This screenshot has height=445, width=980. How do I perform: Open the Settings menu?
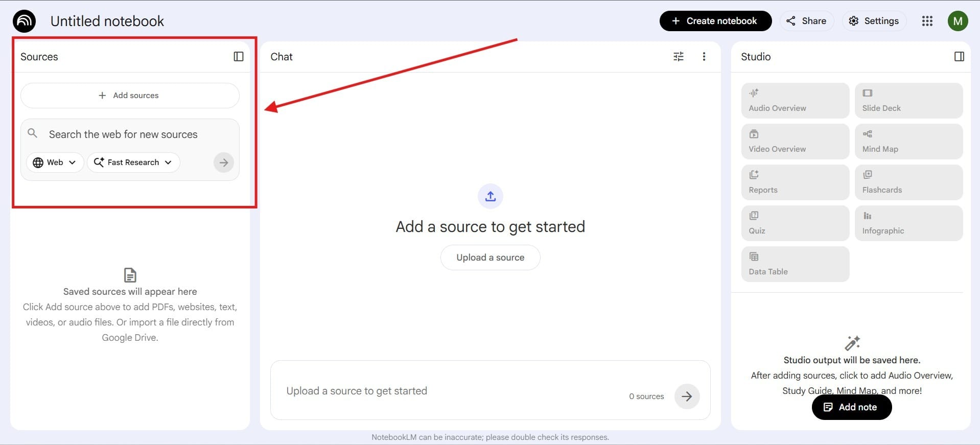point(874,21)
